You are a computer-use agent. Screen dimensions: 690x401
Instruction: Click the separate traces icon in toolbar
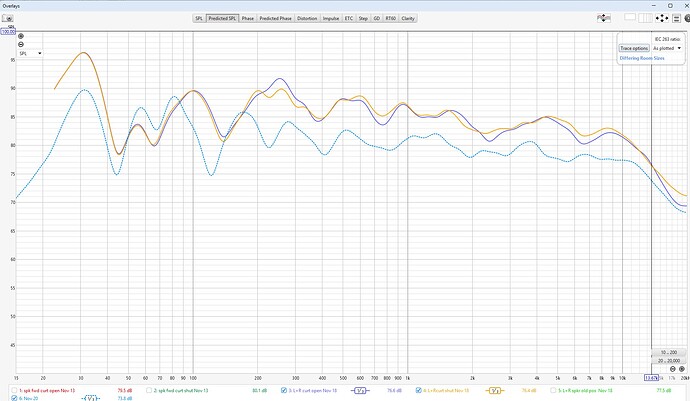(602, 18)
